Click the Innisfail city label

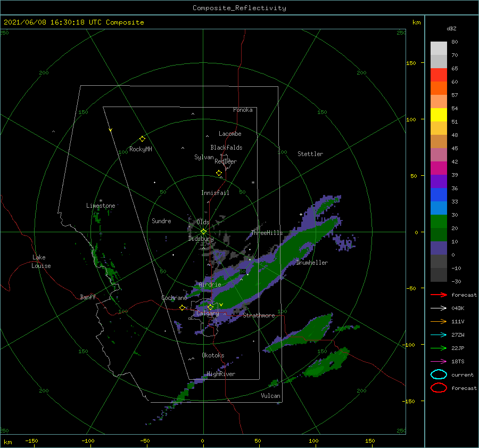pyautogui.click(x=215, y=193)
